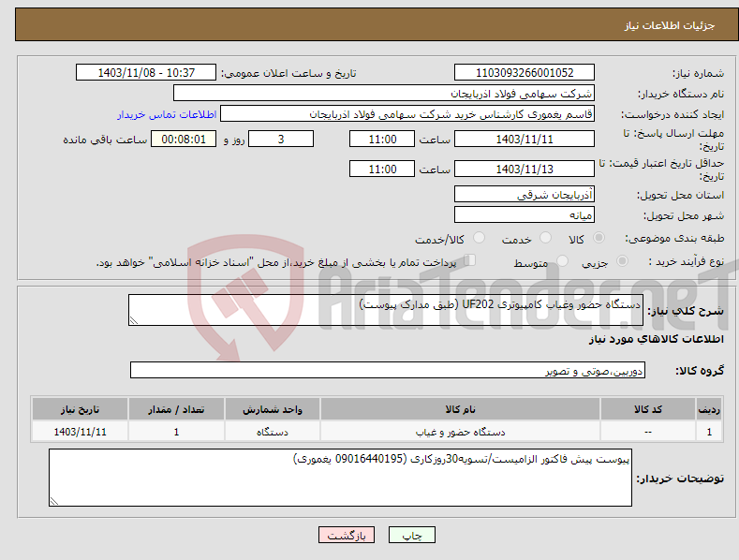This screenshot has width=739, height=560.
Task: Select the کالا/خدمت radio button
Action: pyautogui.click(x=479, y=238)
